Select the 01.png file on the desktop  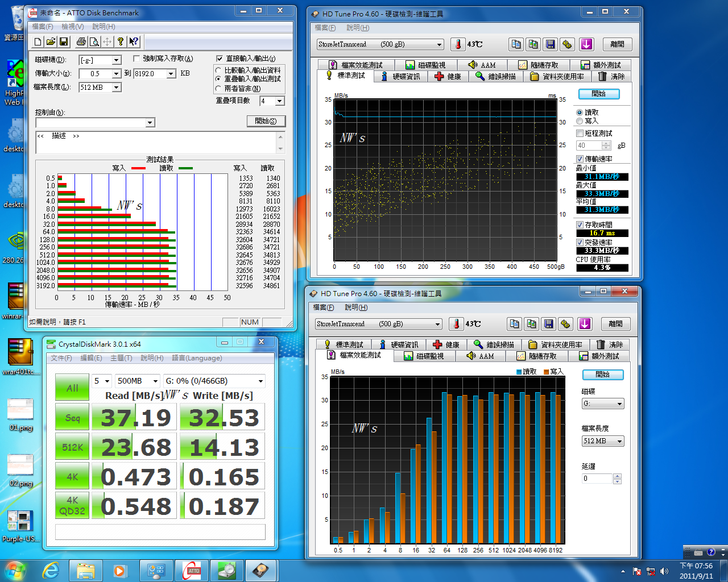pos(21,415)
